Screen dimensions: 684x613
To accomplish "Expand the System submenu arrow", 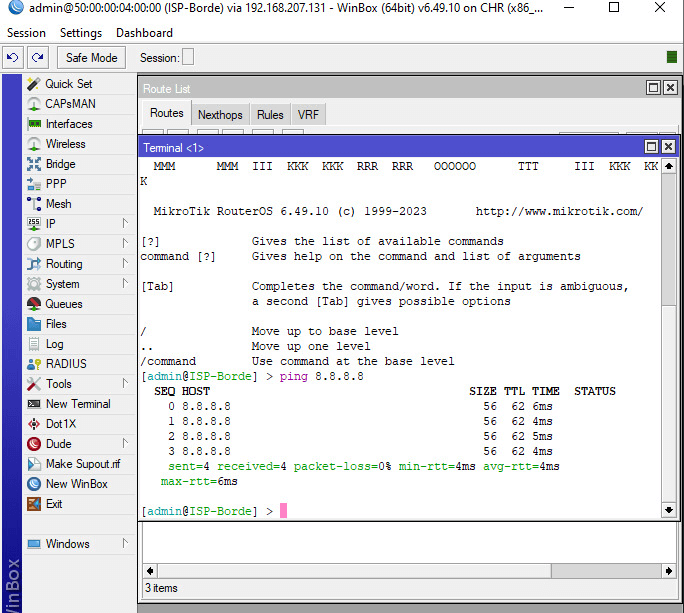I will [x=125, y=284].
